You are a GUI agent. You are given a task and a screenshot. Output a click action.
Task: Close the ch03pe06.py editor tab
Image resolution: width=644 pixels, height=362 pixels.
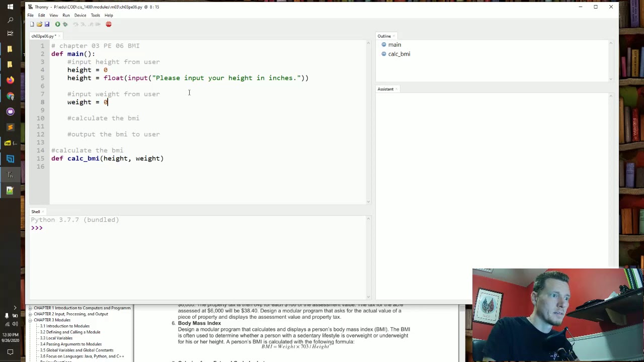coord(59,36)
